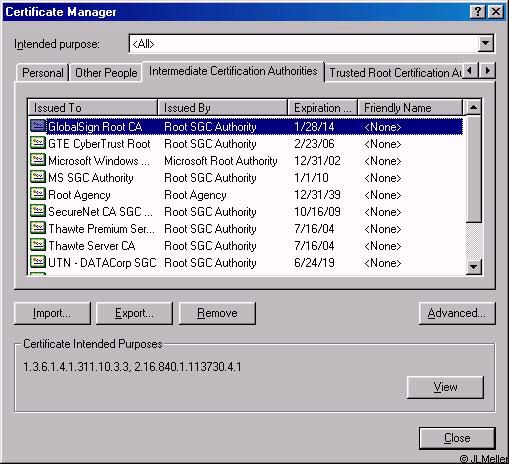Click the title bar help question mark button
This screenshot has height=464, width=509.
pos(478,12)
